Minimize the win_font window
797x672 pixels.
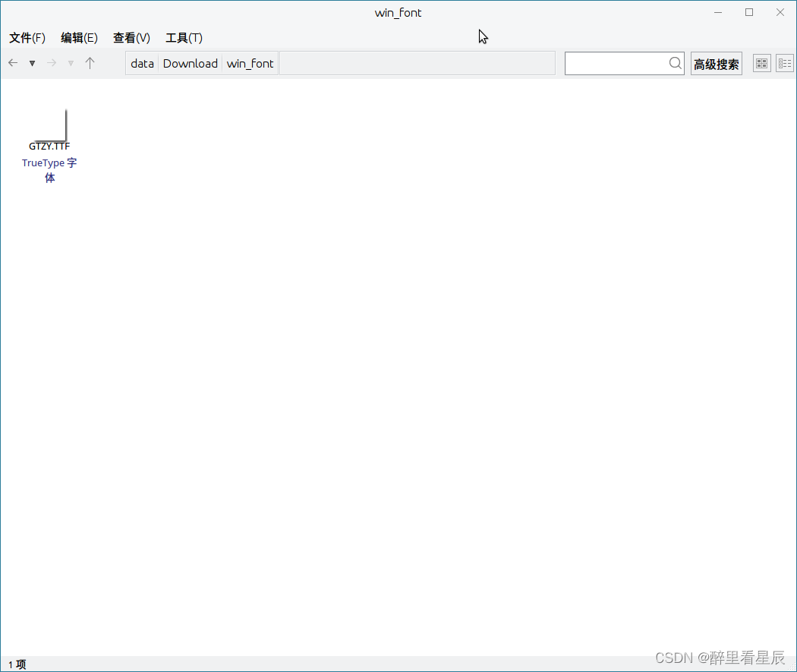tap(718, 13)
